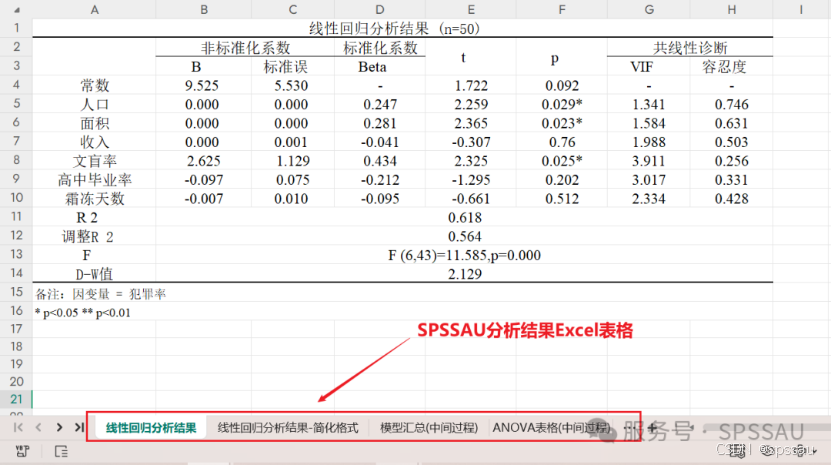Image resolution: width=831 pixels, height=465 pixels.
Task: Click the title cell 线性回归分析结果 (n=50)
Action: [x=394, y=29]
